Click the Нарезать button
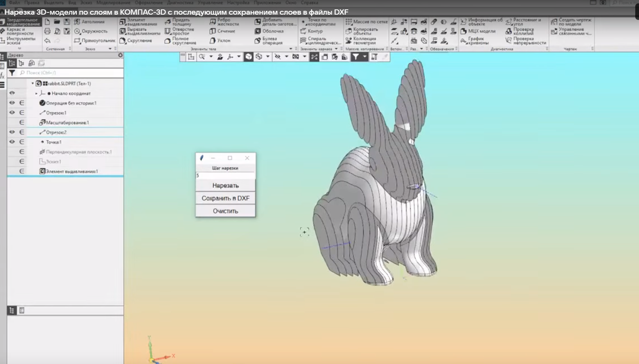The image size is (639, 364). pyautogui.click(x=225, y=185)
